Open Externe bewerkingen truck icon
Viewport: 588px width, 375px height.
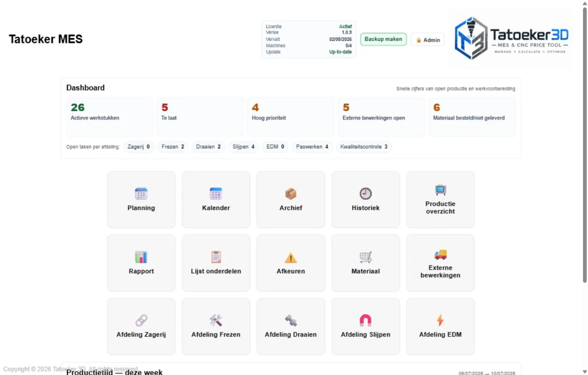(441, 254)
